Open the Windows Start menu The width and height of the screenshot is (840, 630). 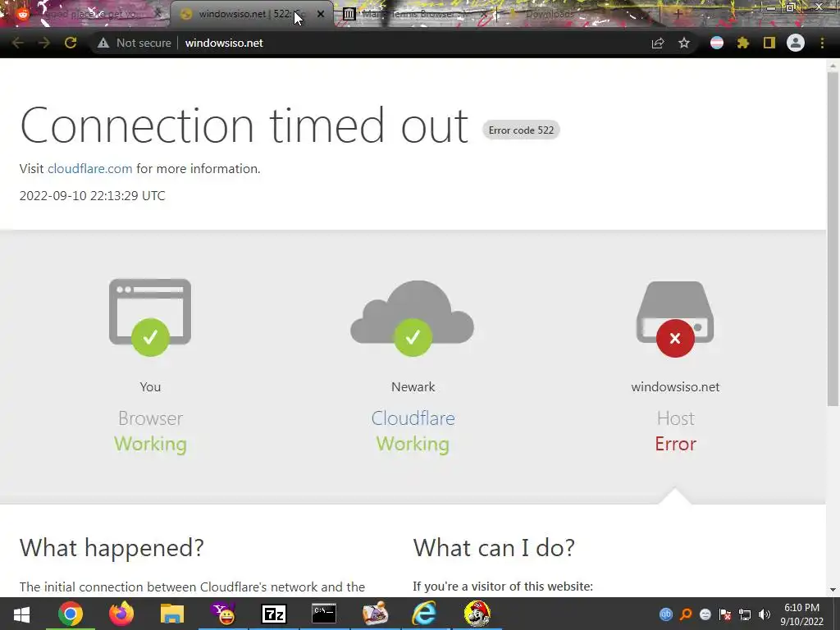tap(21, 614)
